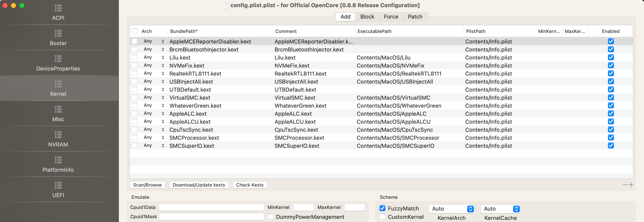Tick the row selection box for USBInjectAll.kext
The image size is (644, 222).
134,81
